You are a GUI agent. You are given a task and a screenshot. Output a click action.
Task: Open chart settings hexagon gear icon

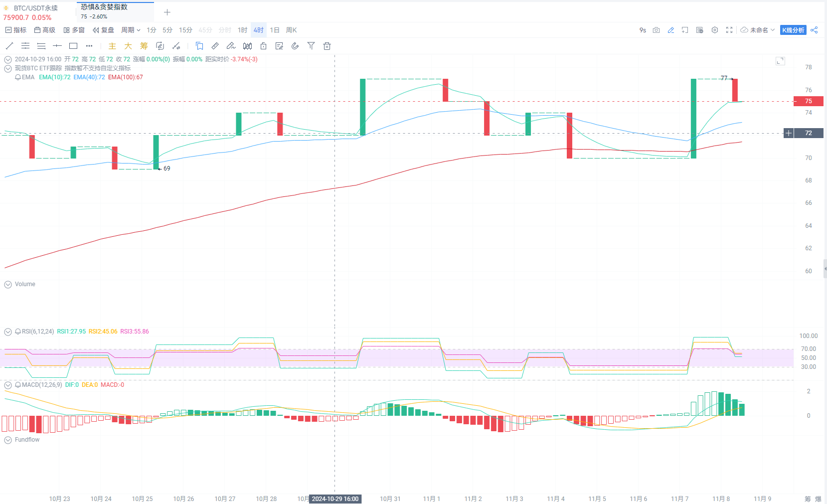[x=715, y=30]
